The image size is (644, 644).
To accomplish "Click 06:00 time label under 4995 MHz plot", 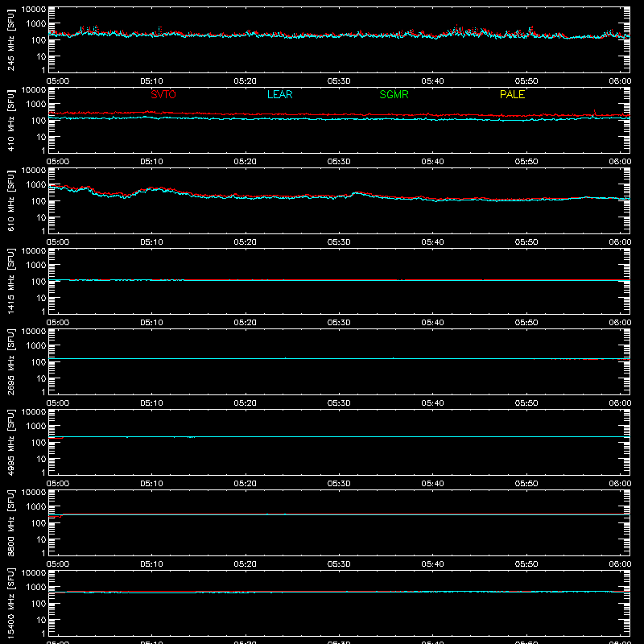I will [x=620, y=484].
